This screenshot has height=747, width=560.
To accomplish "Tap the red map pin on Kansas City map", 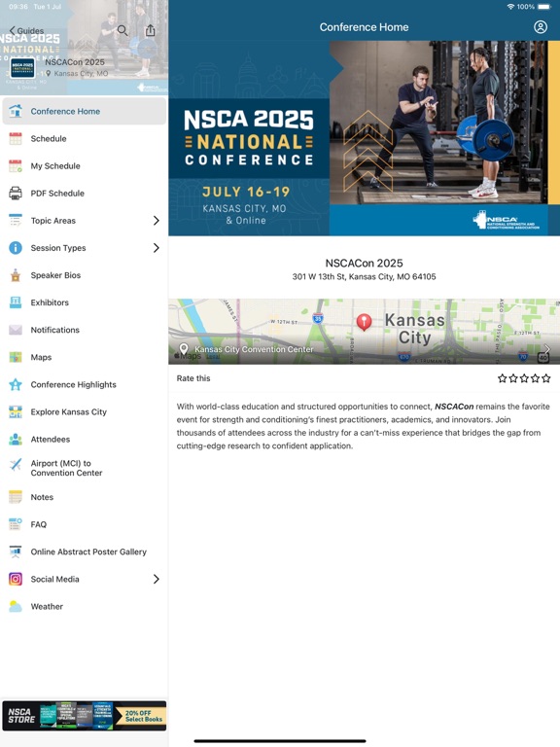I will point(365,322).
